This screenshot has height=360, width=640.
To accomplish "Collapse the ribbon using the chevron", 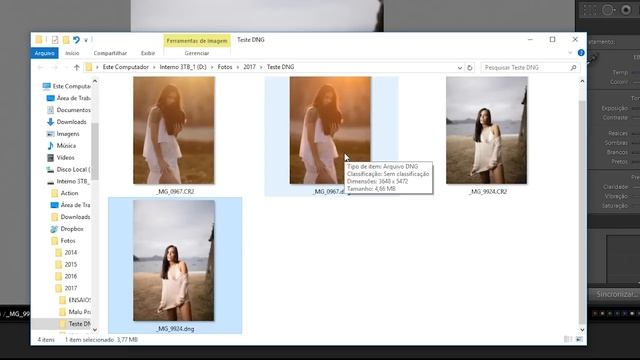I will [x=570, y=53].
